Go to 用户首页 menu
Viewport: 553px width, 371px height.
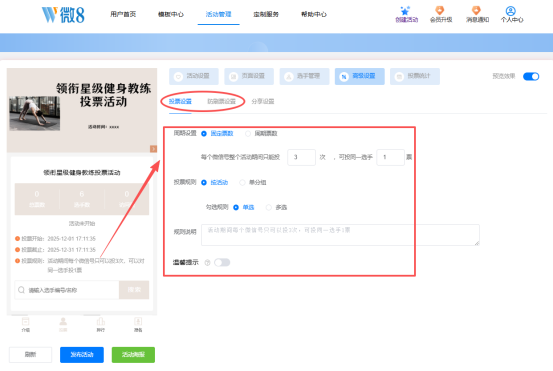[x=123, y=14]
